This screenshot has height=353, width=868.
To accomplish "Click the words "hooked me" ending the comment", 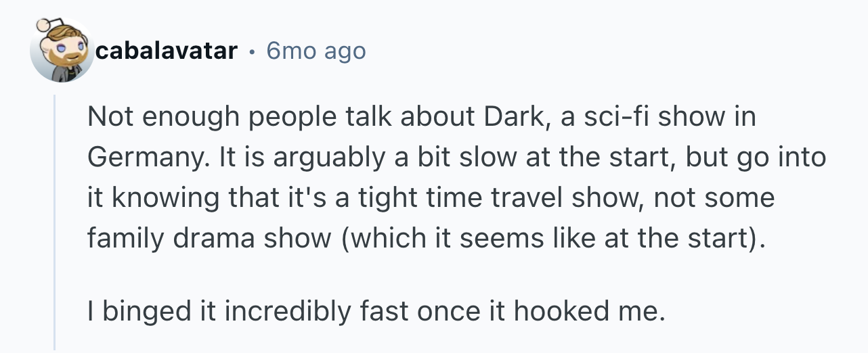I will (x=585, y=312).
